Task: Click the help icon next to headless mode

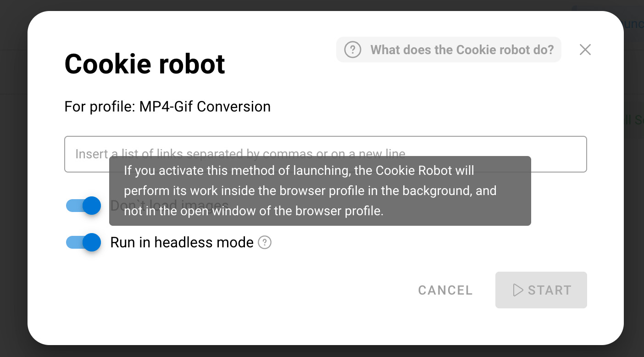Action: [x=265, y=242]
